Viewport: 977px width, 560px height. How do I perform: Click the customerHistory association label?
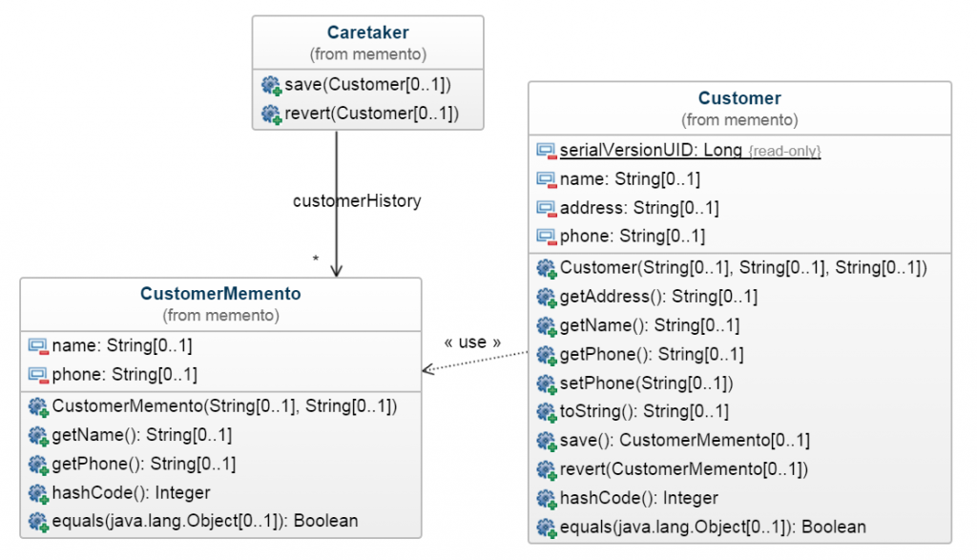tap(357, 200)
